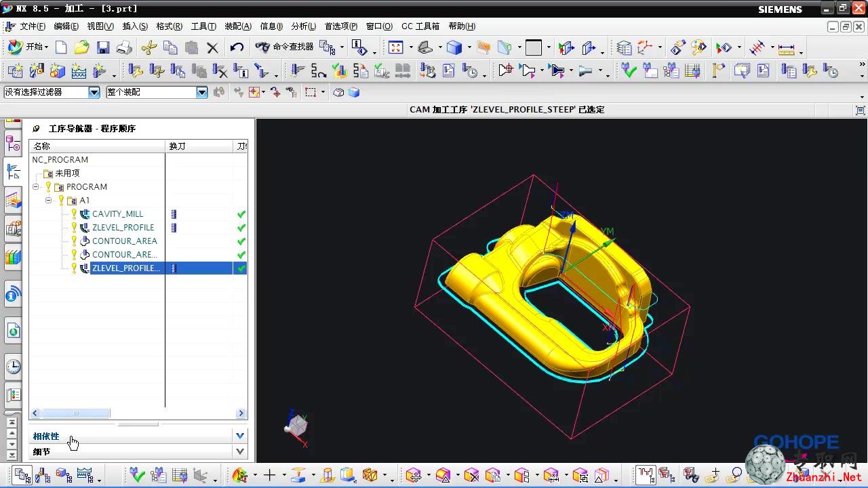
Task: Save the part with the floppy icon
Action: tap(103, 47)
